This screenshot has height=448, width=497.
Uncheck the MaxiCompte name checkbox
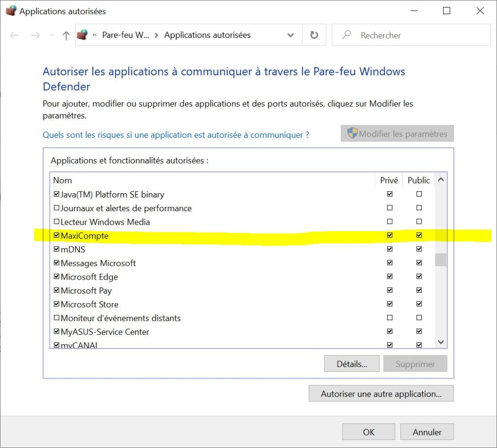pyautogui.click(x=56, y=235)
